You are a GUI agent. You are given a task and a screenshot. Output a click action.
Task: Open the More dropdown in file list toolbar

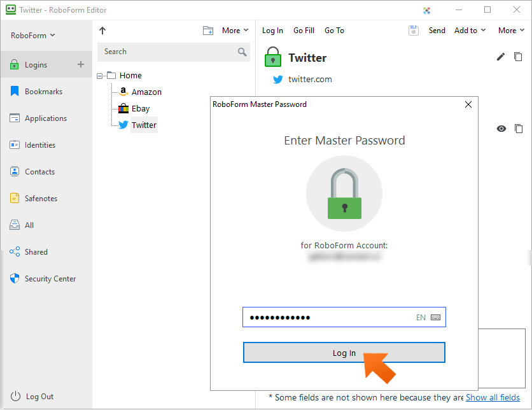pyautogui.click(x=235, y=31)
